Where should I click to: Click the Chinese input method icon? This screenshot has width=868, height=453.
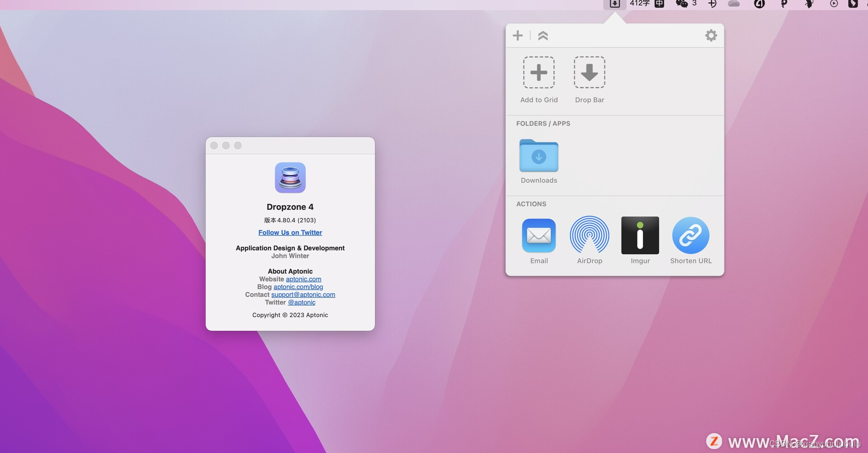tap(660, 4)
